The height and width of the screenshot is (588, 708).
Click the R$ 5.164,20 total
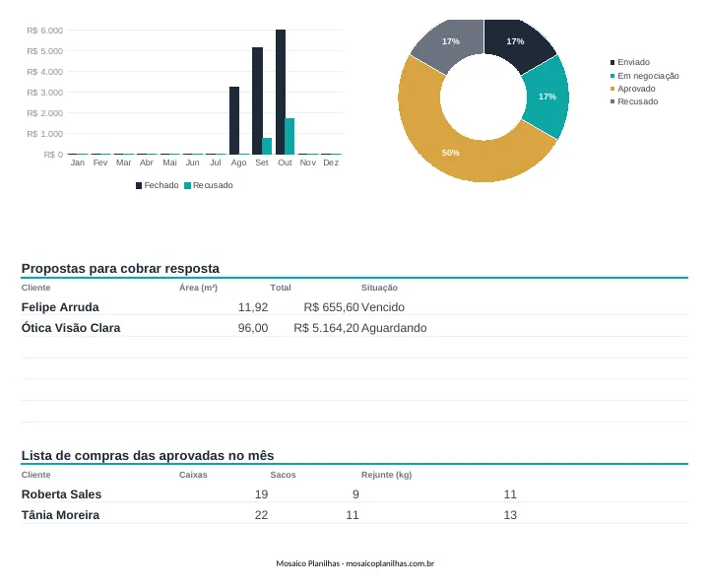coord(327,328)
